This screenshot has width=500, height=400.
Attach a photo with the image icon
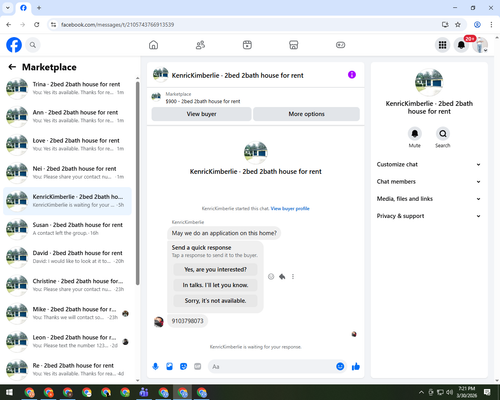[x=169, y=367]
